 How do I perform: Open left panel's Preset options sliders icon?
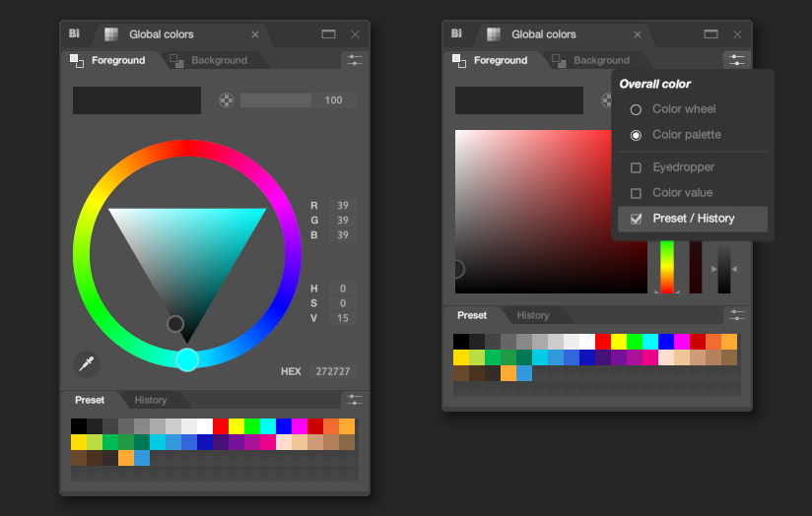(355, 400)
